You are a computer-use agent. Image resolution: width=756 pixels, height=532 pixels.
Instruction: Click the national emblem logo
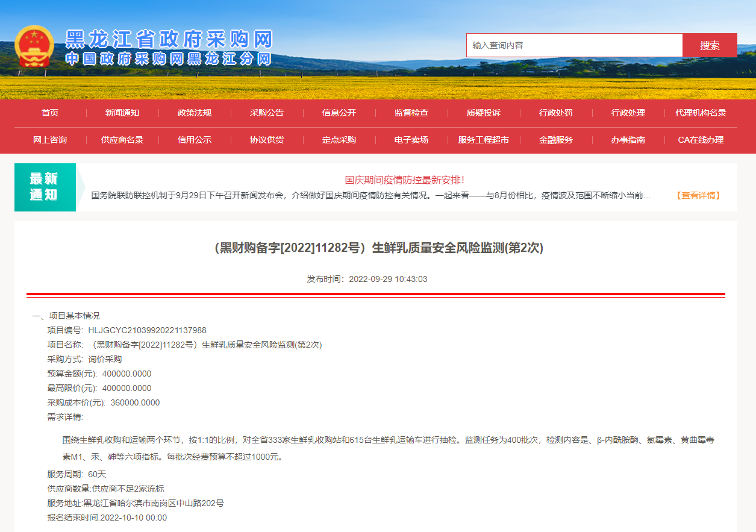point(34,46)
